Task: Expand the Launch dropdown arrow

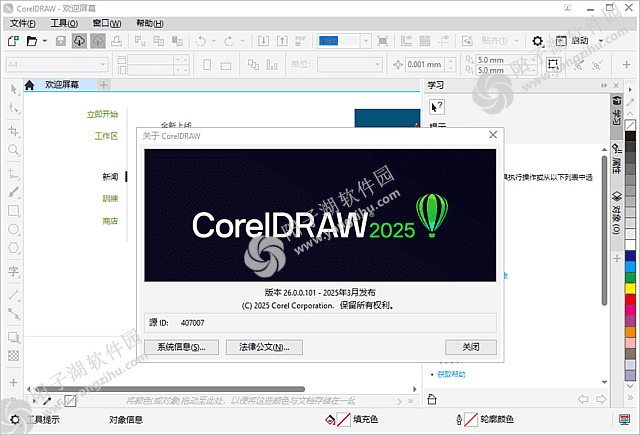Action: point(601,41)
